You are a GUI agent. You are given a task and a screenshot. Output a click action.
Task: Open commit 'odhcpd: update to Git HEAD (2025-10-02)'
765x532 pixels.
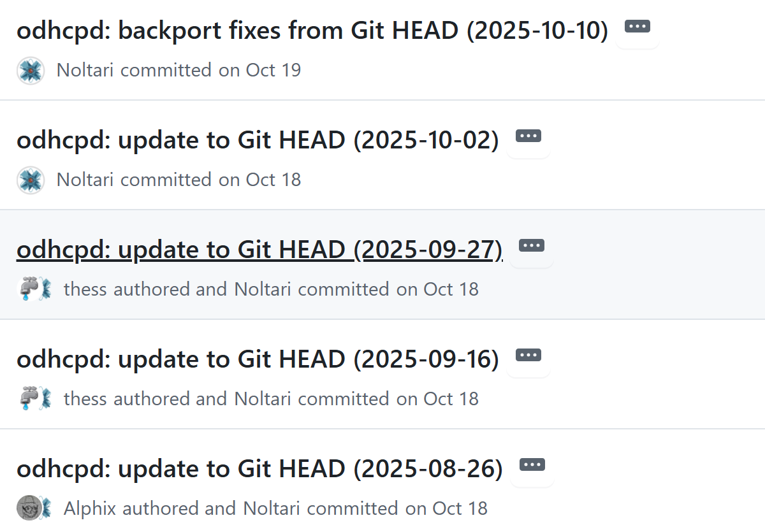coord(257,140)
